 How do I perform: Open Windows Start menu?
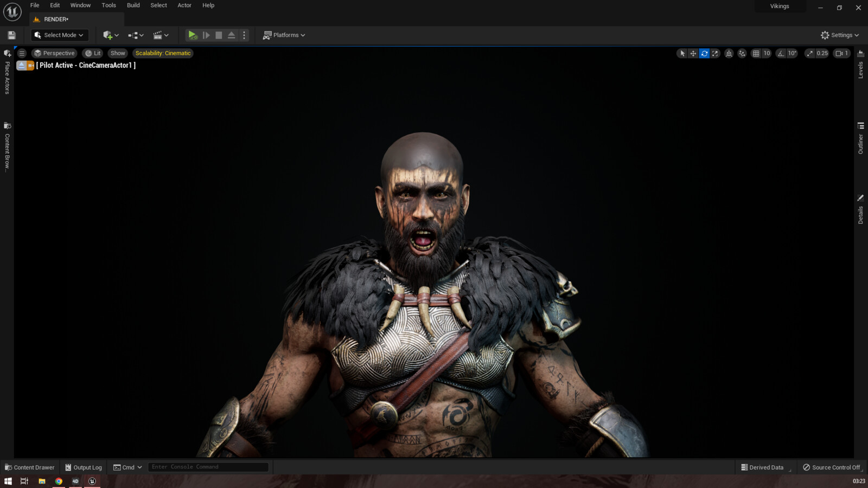tap(8, 481)
